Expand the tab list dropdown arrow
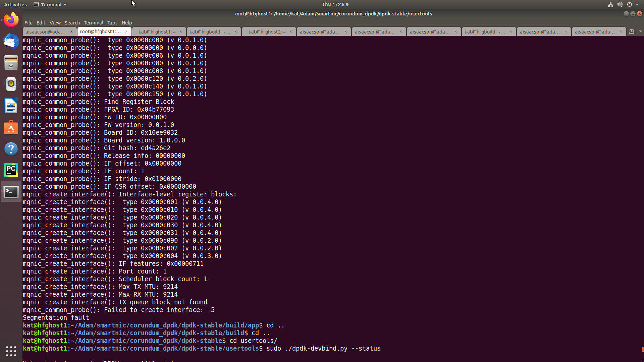644x362 pixels. point(640,32)
